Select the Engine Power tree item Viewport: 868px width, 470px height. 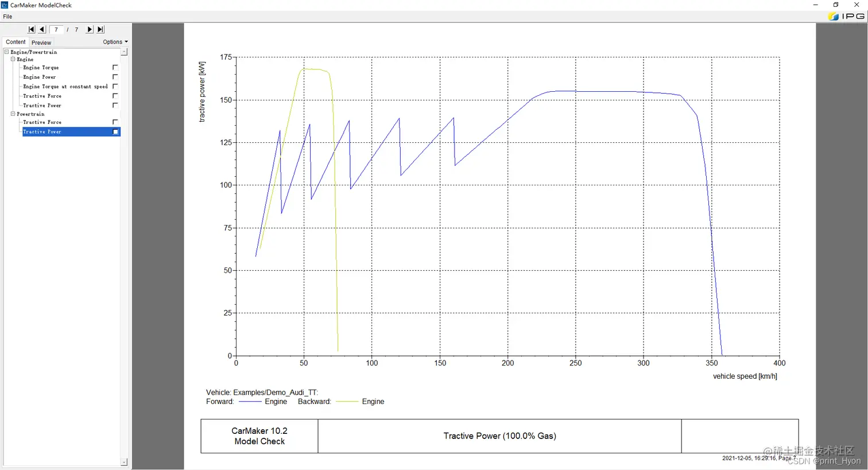pyautogui.click(x=40, y=77)
